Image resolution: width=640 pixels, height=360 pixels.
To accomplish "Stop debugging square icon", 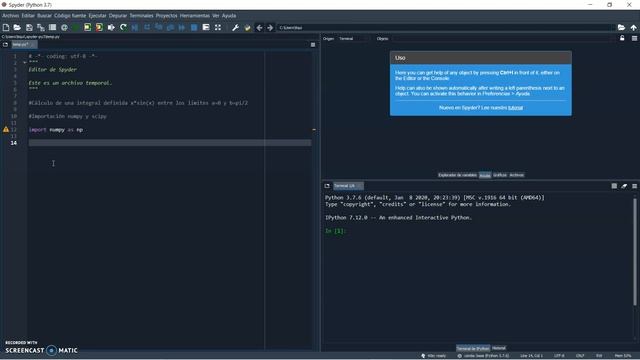I will pos(194,27).
